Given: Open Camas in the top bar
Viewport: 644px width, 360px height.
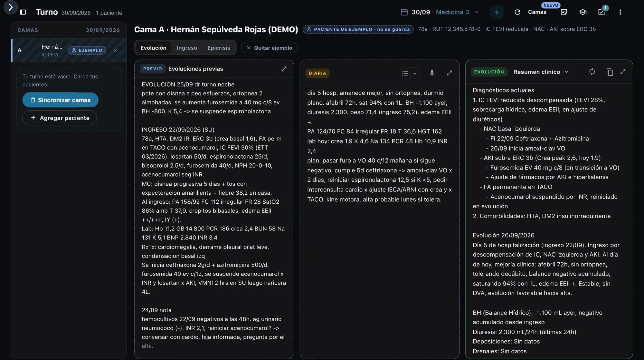Looking at the screenshot, I should (537, 12).
